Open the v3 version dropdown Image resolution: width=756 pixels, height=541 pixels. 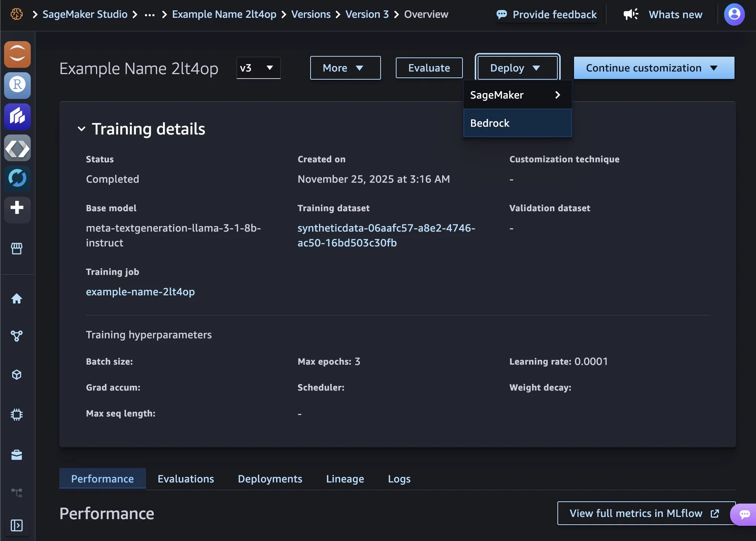(258, 68)
